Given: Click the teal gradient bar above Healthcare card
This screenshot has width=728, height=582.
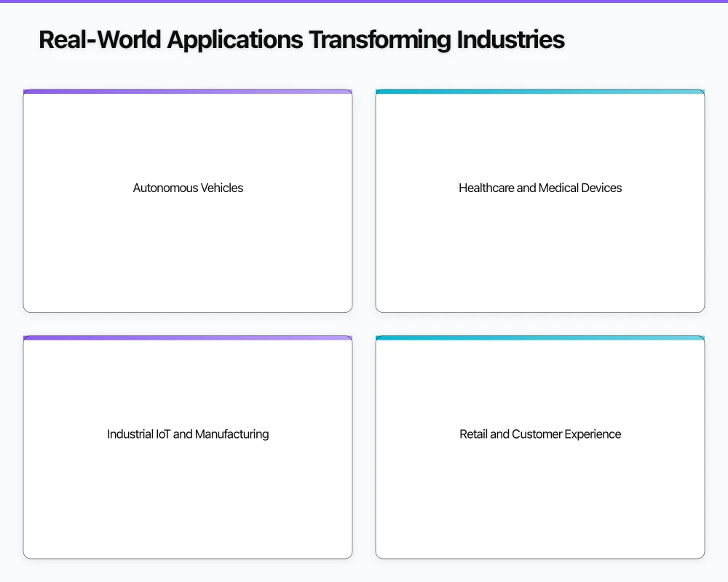Looking at the screenshot, I should (539, 92).
